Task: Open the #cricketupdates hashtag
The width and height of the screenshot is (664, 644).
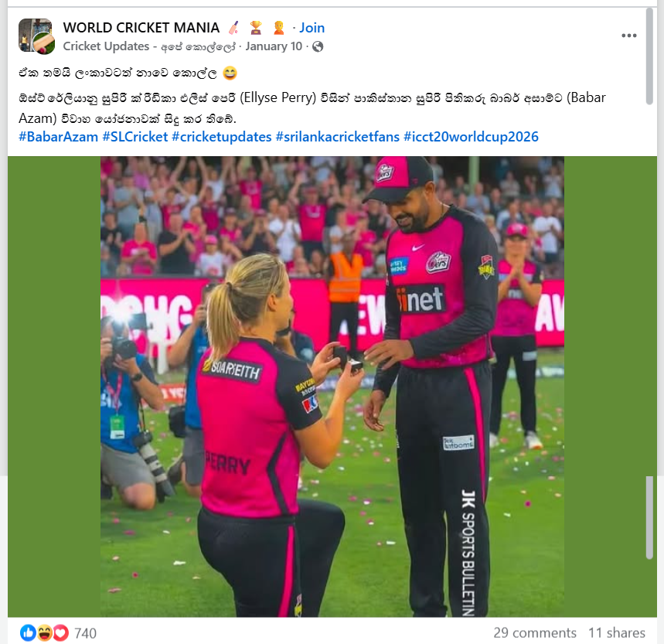Action: (x=222, y=137)
